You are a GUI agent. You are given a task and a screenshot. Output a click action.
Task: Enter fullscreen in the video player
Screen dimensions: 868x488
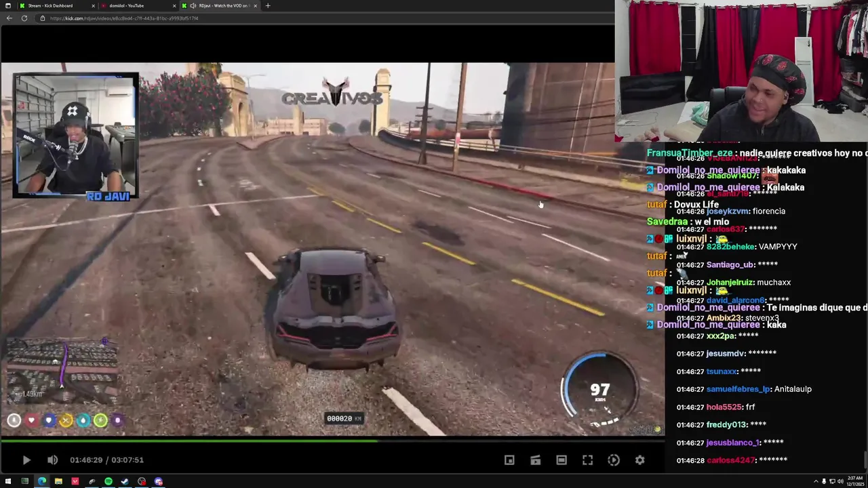pos(587,460)
